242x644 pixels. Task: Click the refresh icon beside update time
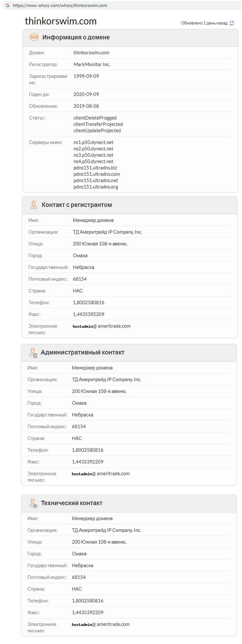pyautogui.click(x=232, y=23)
